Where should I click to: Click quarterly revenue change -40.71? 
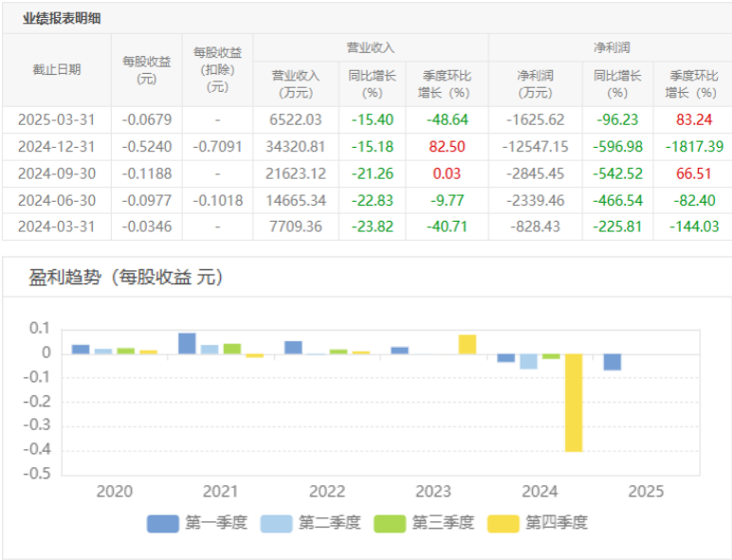[447, 226]
